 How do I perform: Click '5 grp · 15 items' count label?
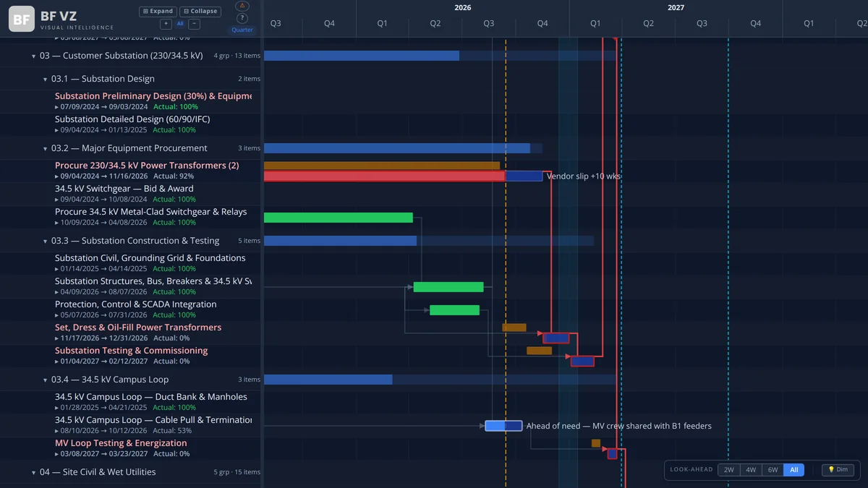coord(237,472)
